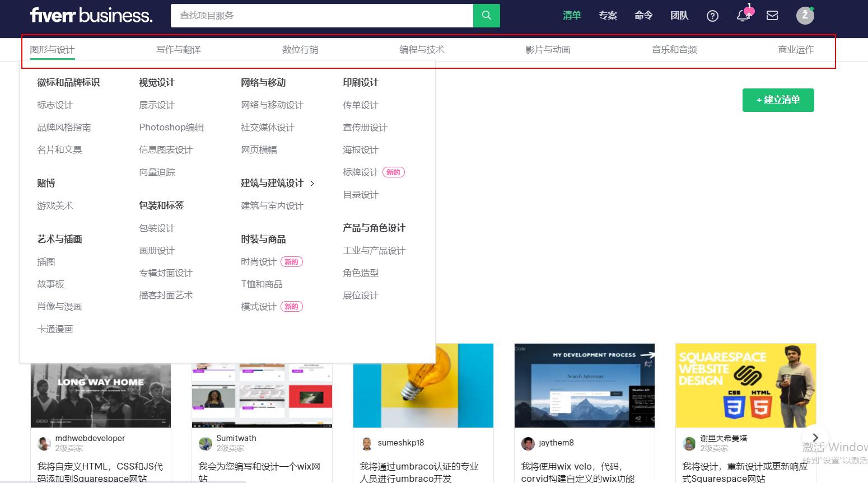
Task: Click the green search magnifier icon
Action: 486,15
